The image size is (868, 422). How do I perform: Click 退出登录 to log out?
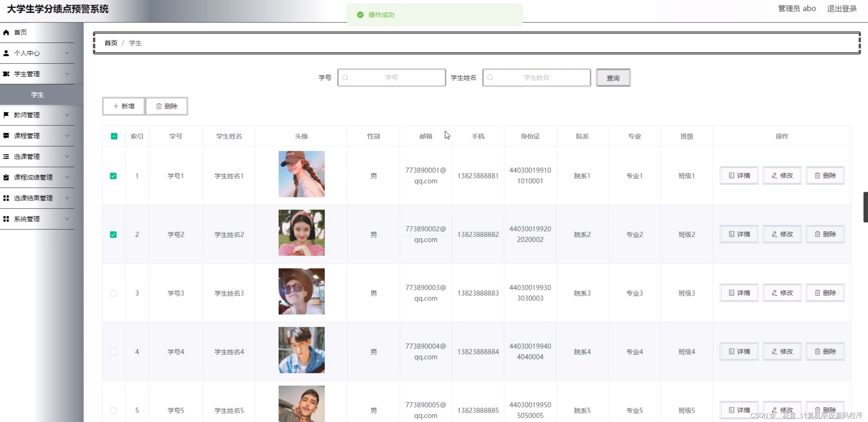coord(842,9)
